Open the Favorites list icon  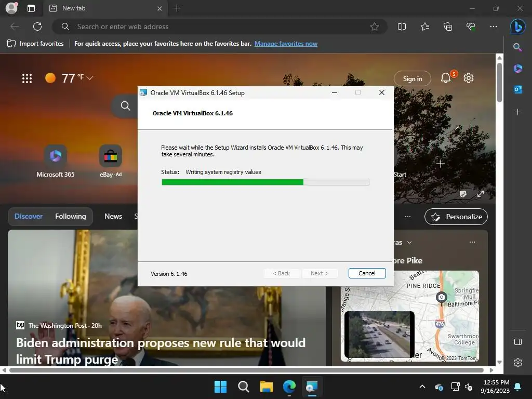coord(425,26)
